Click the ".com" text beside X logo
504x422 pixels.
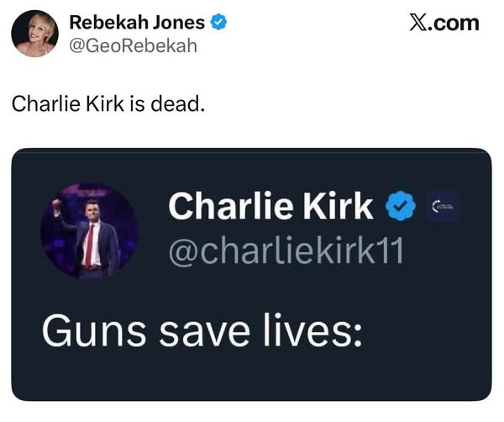coord(455,23)
